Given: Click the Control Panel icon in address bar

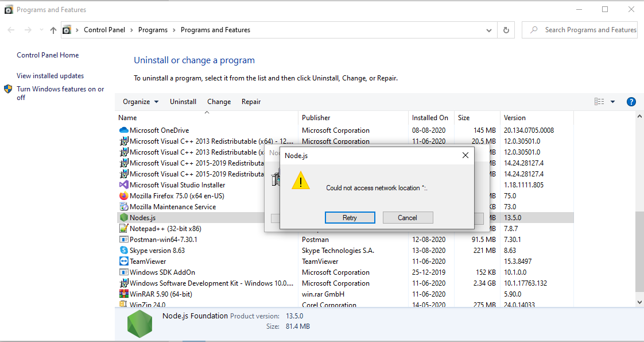Looking at the screenshot, I should pos(67,30).
